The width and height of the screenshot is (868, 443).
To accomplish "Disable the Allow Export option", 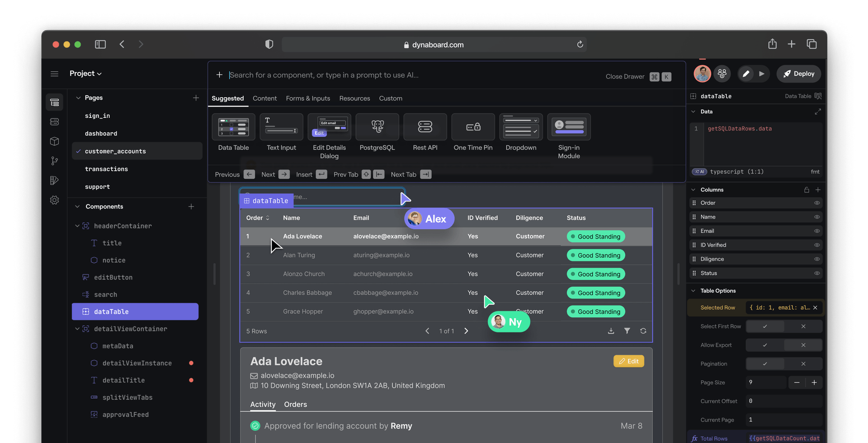I will [x=803, y=345].
